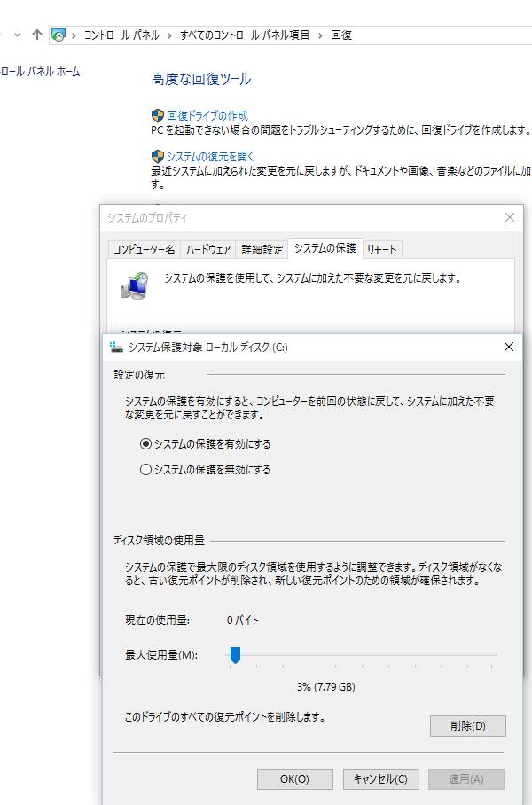Click the shield icon beside 回復ドライブの作成
532x805 pixels.
pos(158,115)
